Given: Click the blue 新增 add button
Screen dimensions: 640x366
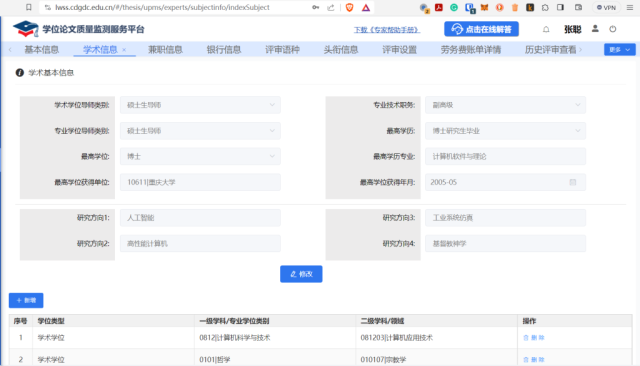Looking at the screenshot, I should [26, 300].
